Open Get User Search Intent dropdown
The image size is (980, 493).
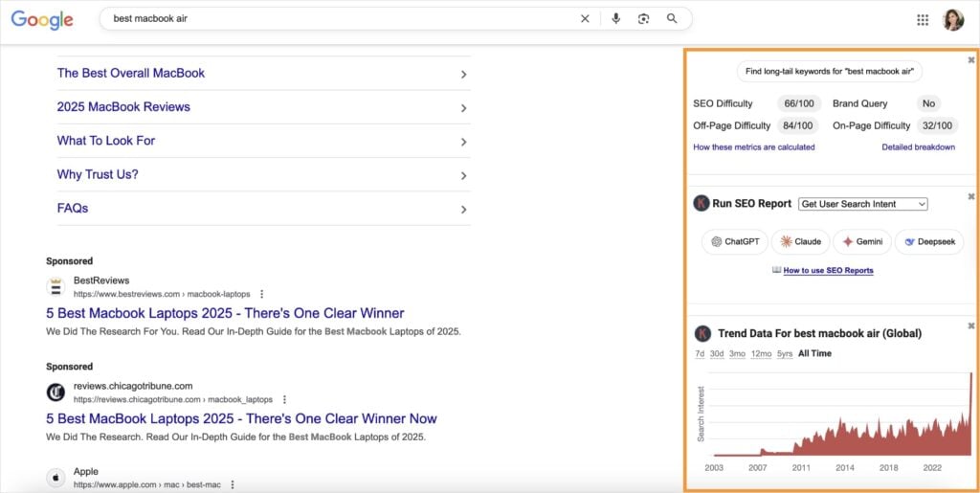[x=862, y=204]
